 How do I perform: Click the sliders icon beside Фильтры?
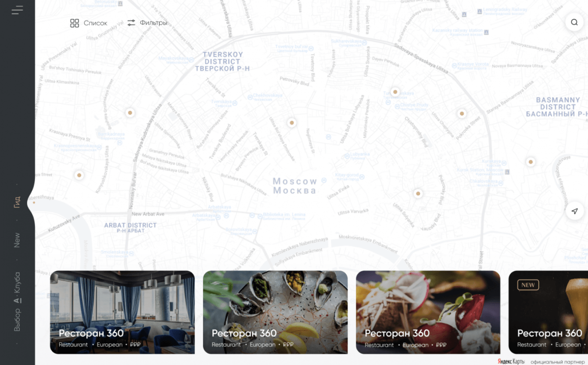point(131,23)
